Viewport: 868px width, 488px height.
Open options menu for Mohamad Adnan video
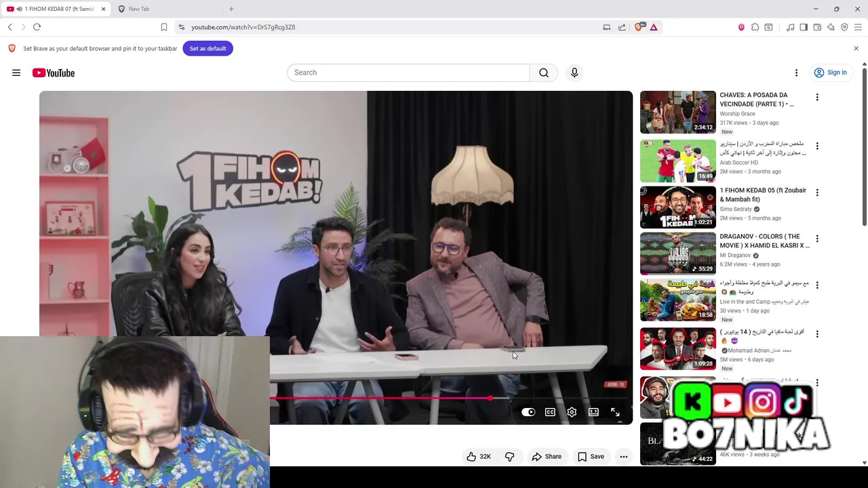click(817, 334)
